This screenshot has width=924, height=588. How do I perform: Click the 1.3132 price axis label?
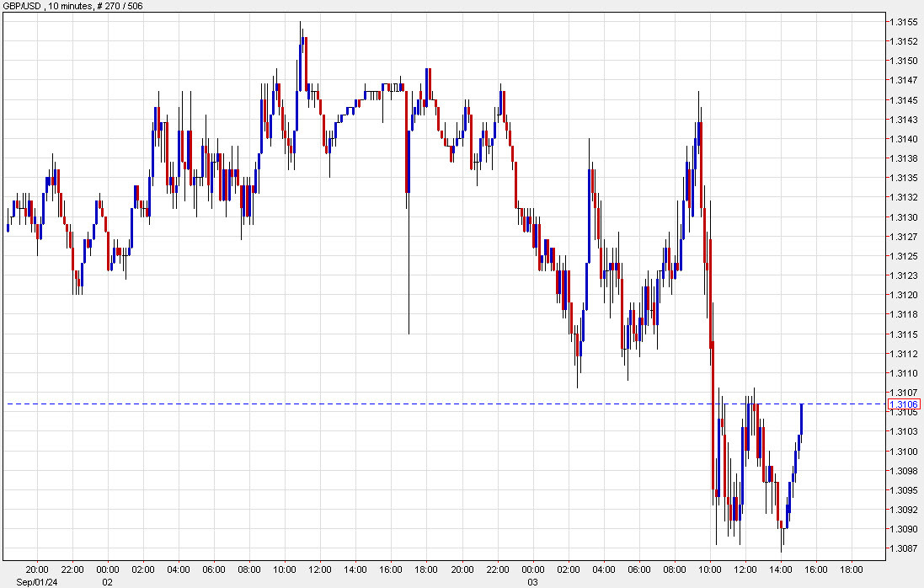[904, 197]
